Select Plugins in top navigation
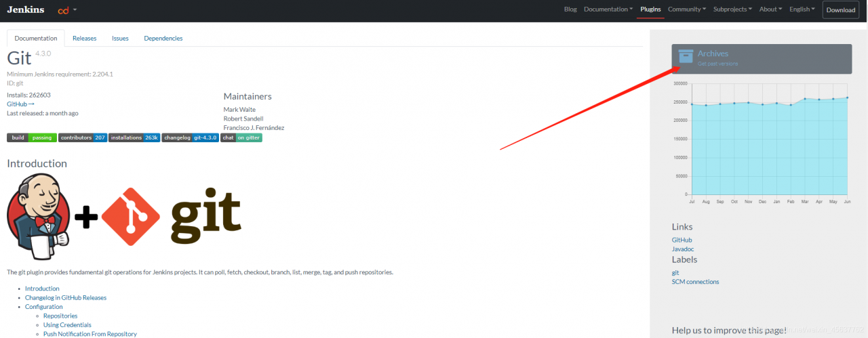The height and width of the screenshot is (338, 868). 651,9
